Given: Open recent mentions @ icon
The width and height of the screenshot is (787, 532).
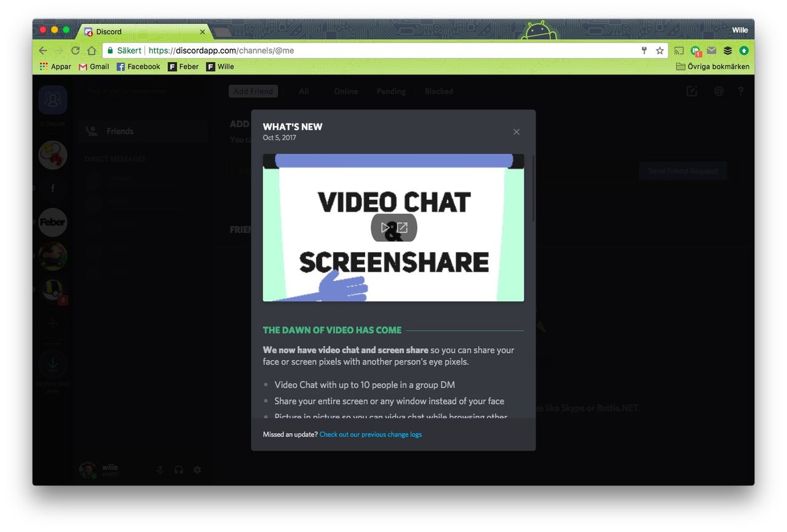Looking at the screenshot, I should pos(719,91).
